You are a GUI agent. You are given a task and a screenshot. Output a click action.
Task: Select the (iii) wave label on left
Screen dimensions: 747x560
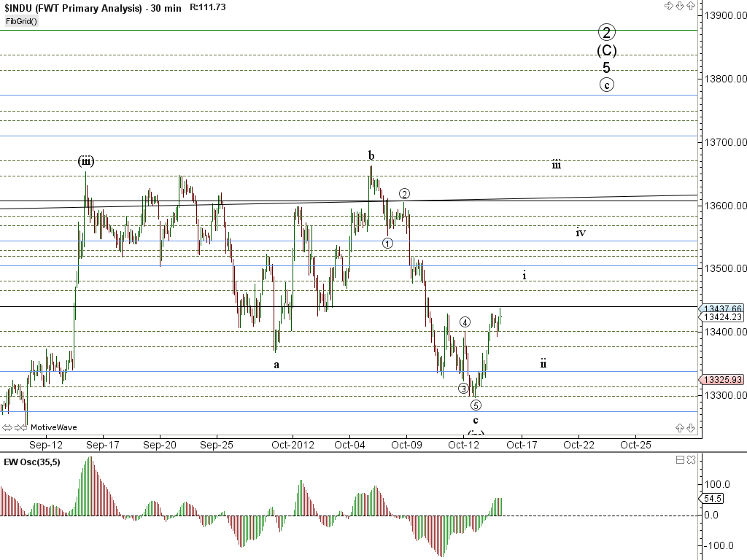point(86,161)
